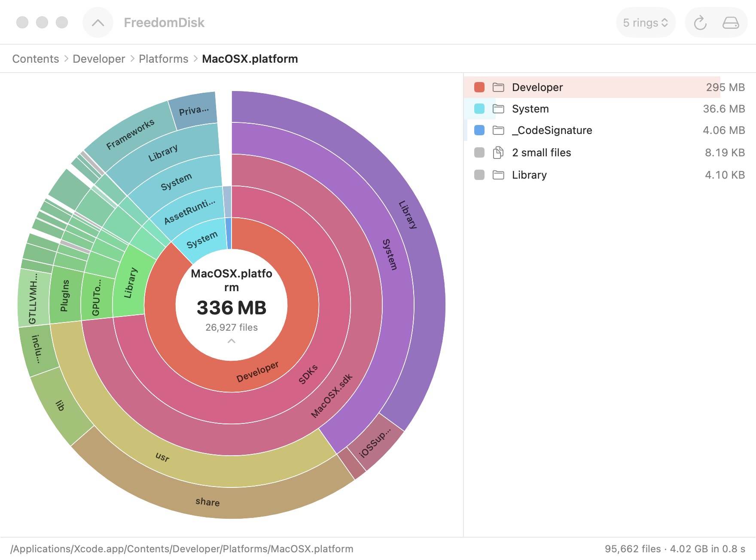The image size is (756, 560).
Task: Click the System folder icon in list
Action: coord(498,109)
